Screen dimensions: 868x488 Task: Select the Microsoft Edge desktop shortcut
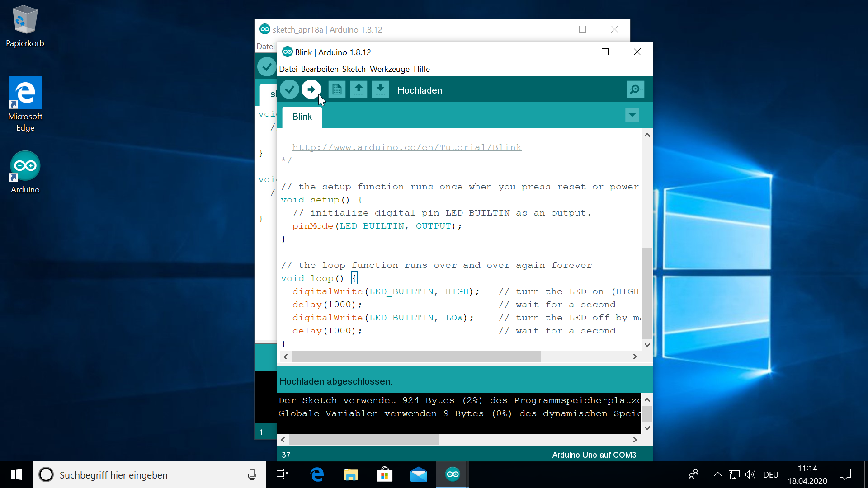click(25, 105)
